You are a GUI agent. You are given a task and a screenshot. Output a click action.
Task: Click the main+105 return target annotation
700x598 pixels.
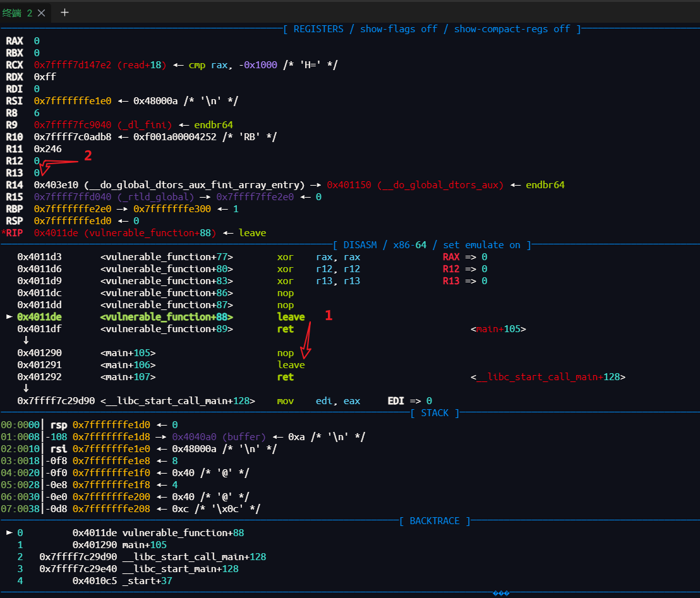(498, 330)
